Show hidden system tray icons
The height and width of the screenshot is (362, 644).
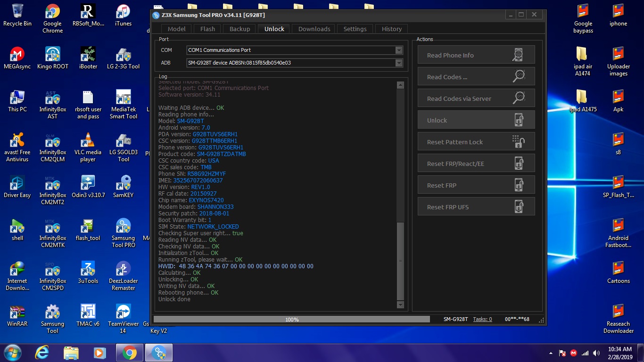click(551, 353)
